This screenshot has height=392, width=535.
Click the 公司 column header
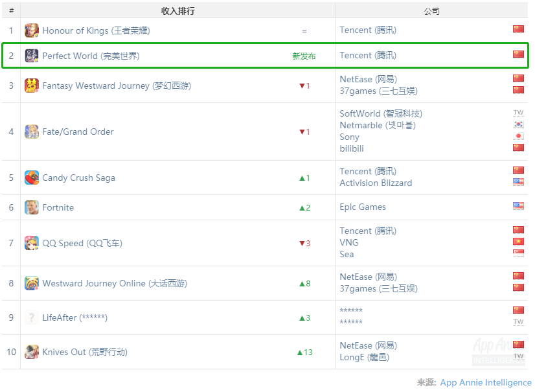pos(431,11)
